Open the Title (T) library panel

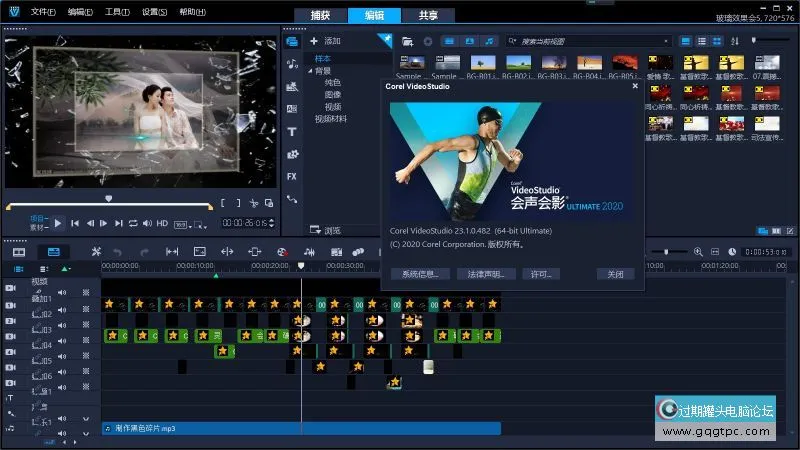tap(292, 131)
